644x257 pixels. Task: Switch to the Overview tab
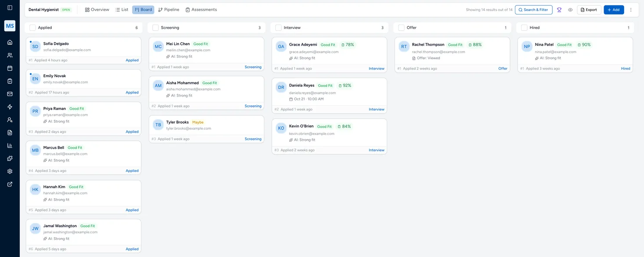(x=97, y=10)
